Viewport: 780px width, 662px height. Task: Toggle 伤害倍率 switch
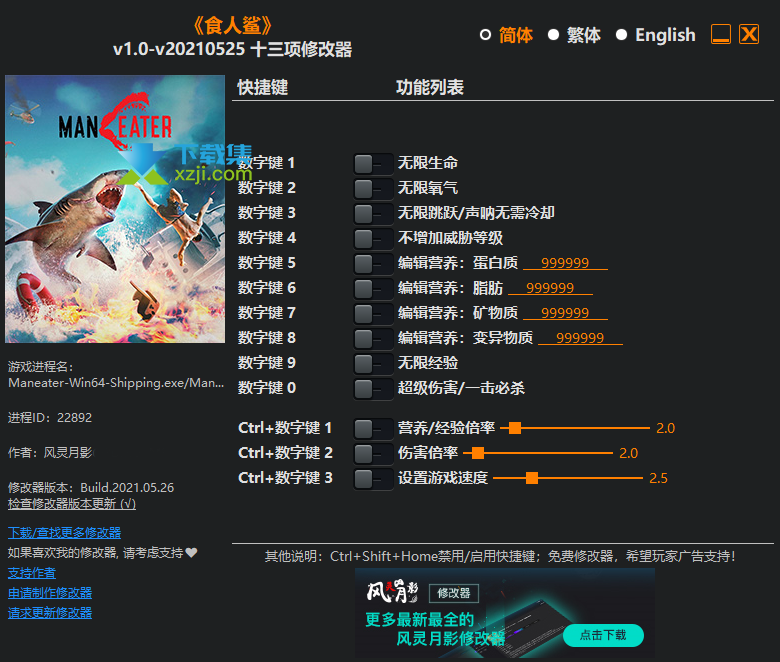(373, 453)
